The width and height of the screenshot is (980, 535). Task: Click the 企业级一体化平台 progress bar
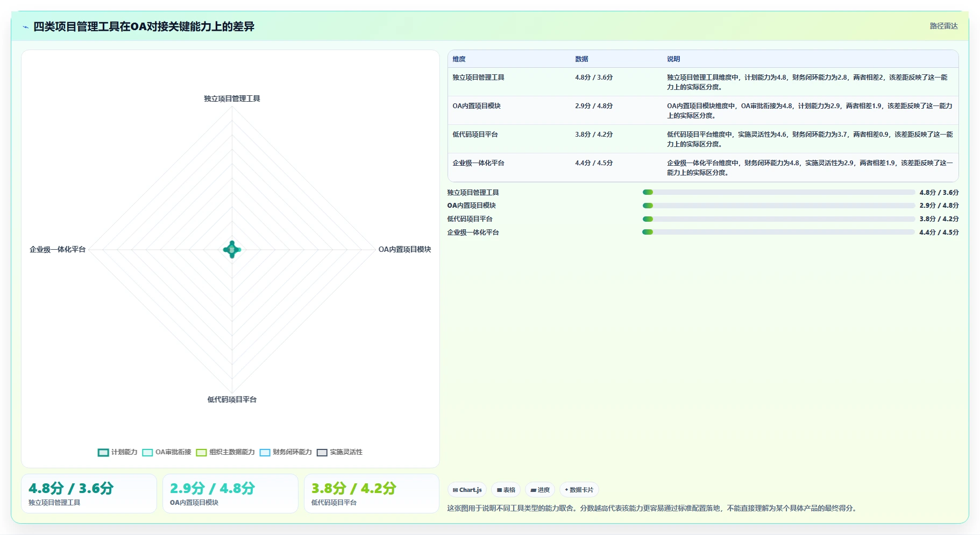pos(778,232)
